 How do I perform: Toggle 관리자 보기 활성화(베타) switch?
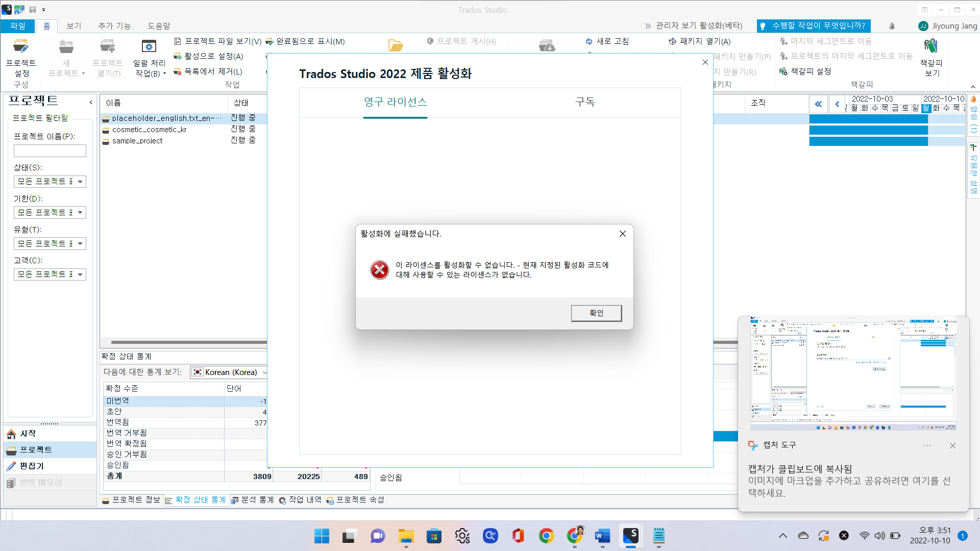click(x=646, y=26)
